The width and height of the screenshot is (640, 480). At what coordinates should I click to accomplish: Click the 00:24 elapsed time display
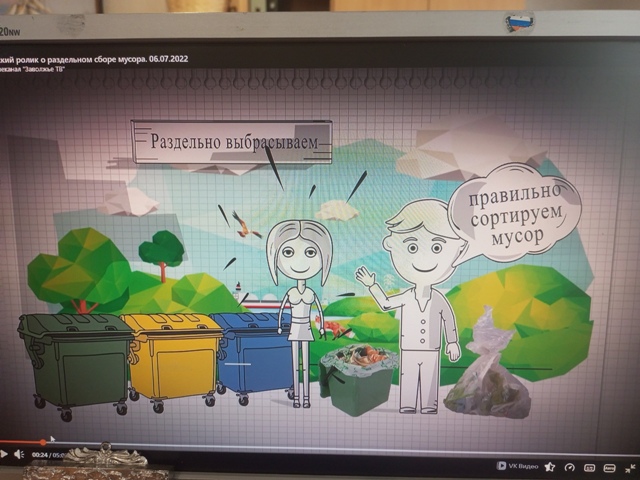[40, 455]
